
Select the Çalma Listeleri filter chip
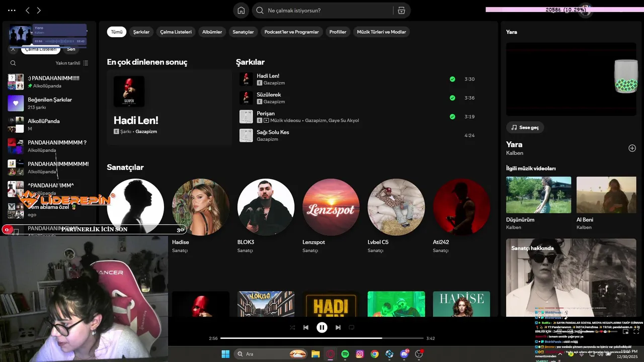pos(176,32)
